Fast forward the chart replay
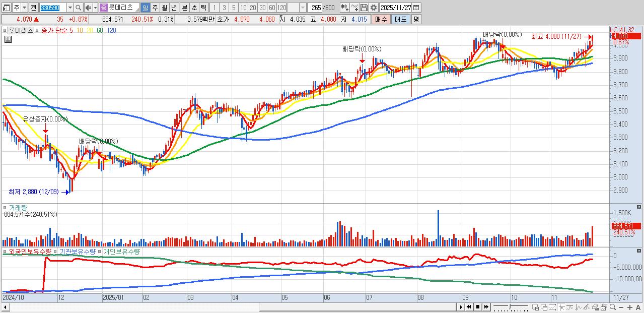644x313 pixels. (x=486, y=307)
